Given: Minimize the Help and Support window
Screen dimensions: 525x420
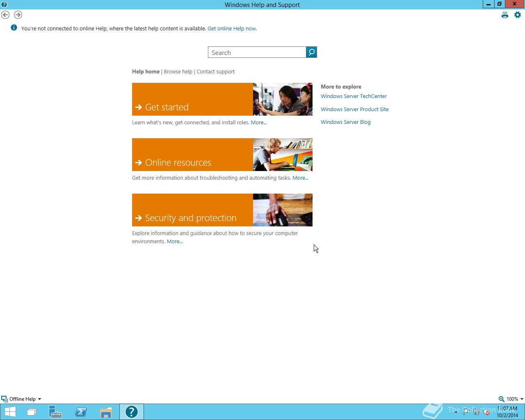Looking at the screenshot, I should (x=488, y=4).
